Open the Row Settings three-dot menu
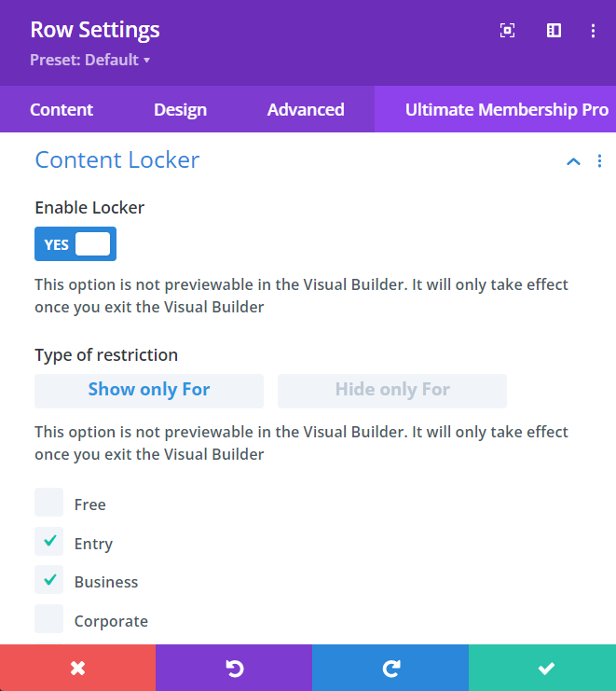This screenshot has width=616, height=691. 593,31
